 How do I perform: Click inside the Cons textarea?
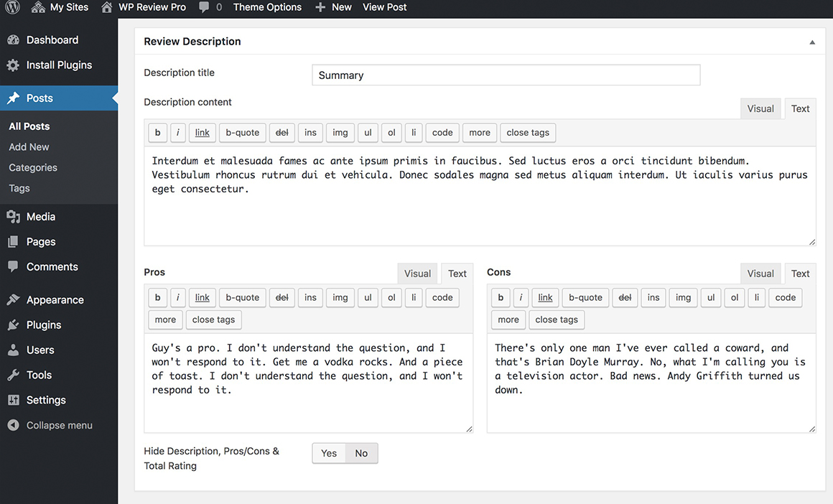tap(651, 383)
